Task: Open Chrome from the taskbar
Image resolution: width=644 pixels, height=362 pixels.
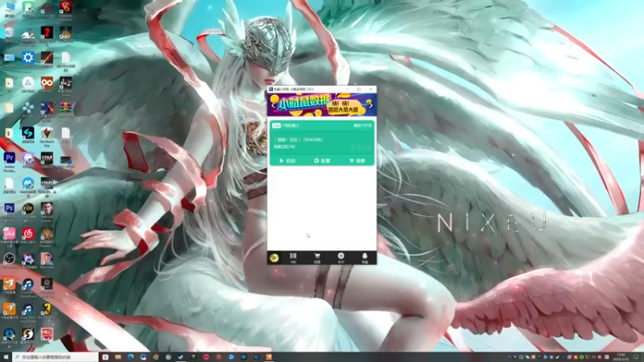Action: coord(155,357)
